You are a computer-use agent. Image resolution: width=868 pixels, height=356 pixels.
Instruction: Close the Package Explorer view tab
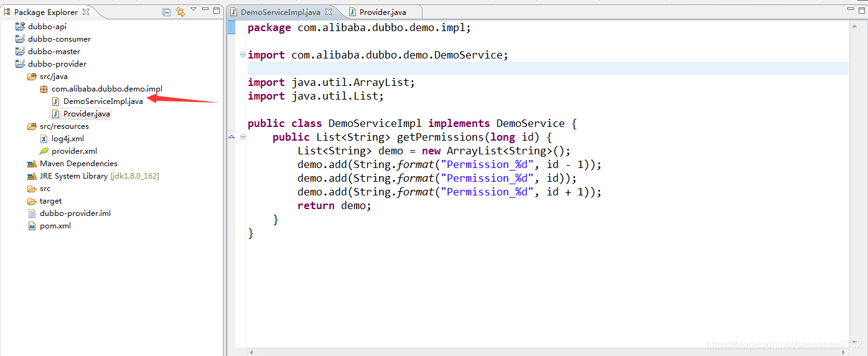pyautogui.click(x=86, y=11)
